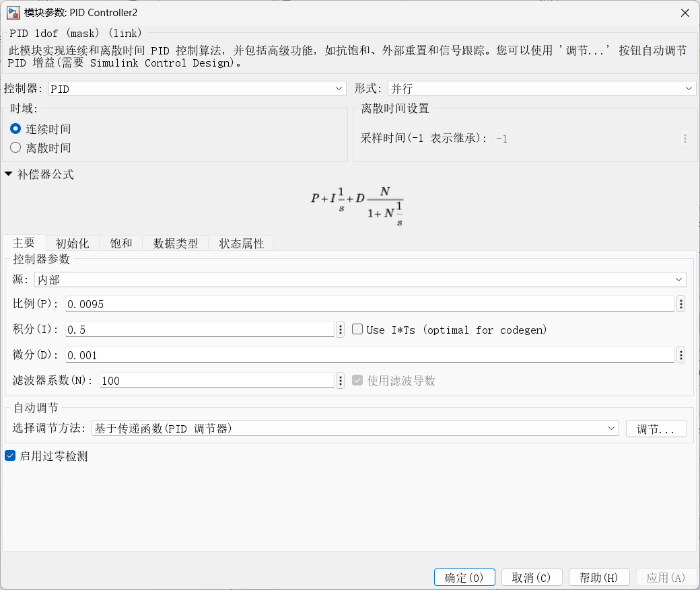The height and width of the screenshot is (590, 700).
Task: Click into the 比例(P) input field
Action: (x=370, y=305)
